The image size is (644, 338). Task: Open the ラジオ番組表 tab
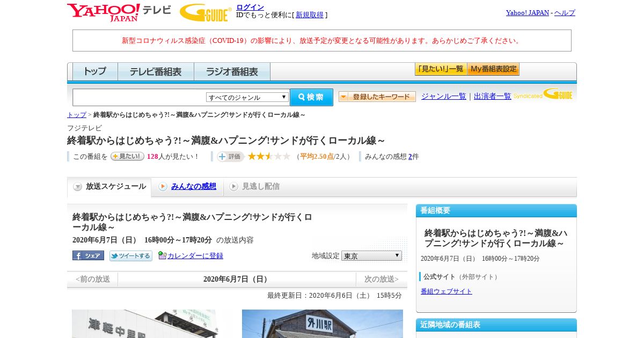[x=232, y=71]
